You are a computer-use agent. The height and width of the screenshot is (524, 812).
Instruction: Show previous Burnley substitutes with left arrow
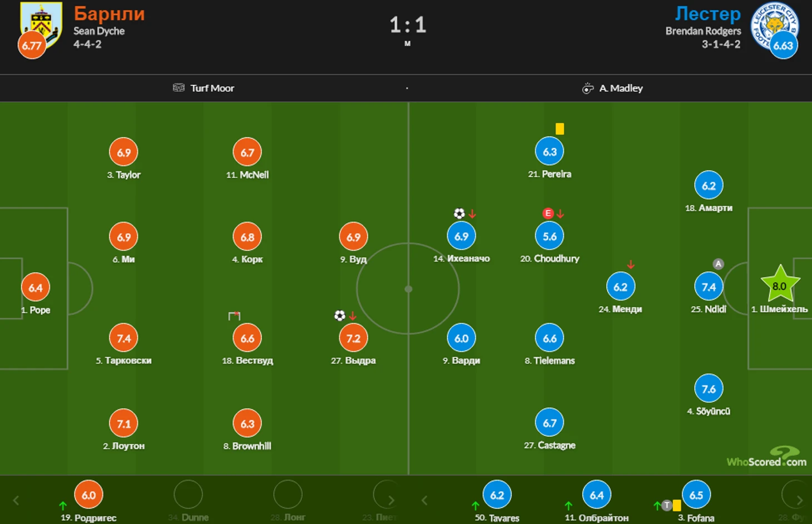click(16, 500)
